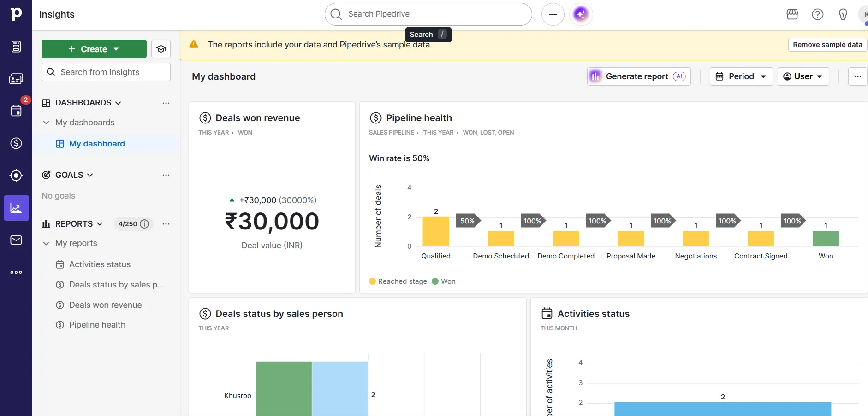Focus the Search from Insights field
868x416 pixels.
coord(106,72)
